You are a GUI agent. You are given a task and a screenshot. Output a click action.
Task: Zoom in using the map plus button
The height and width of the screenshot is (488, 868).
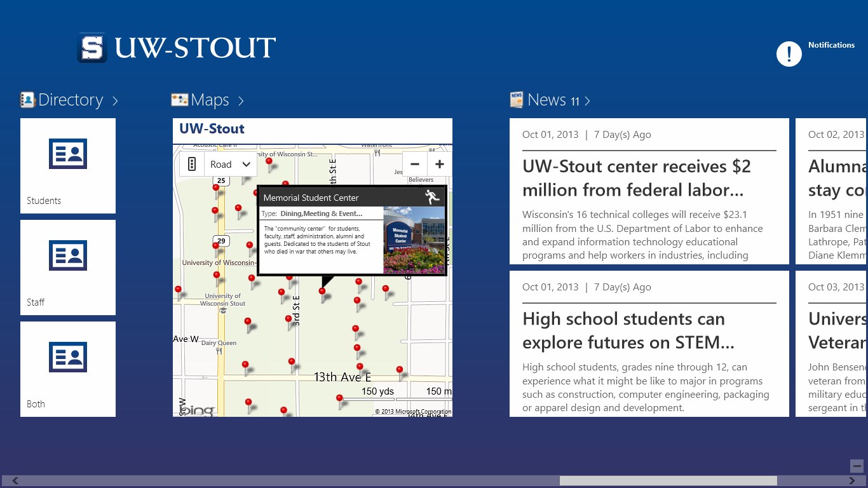tap(439, 164)
